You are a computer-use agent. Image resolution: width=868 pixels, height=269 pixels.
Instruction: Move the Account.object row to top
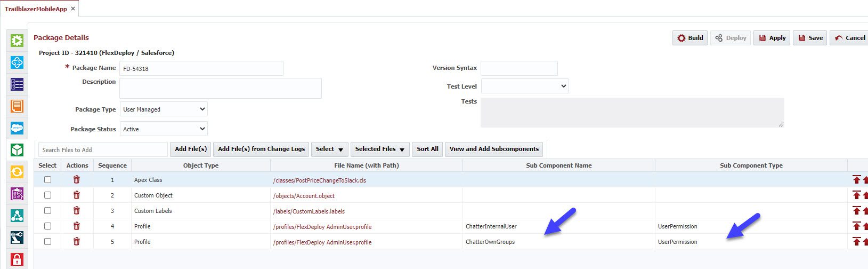856,195
